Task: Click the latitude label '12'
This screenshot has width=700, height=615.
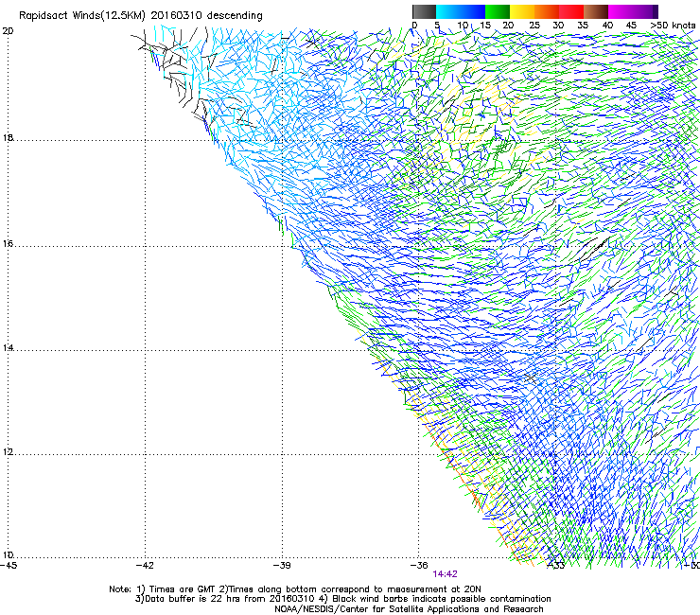Action: (x=8, y=451)
